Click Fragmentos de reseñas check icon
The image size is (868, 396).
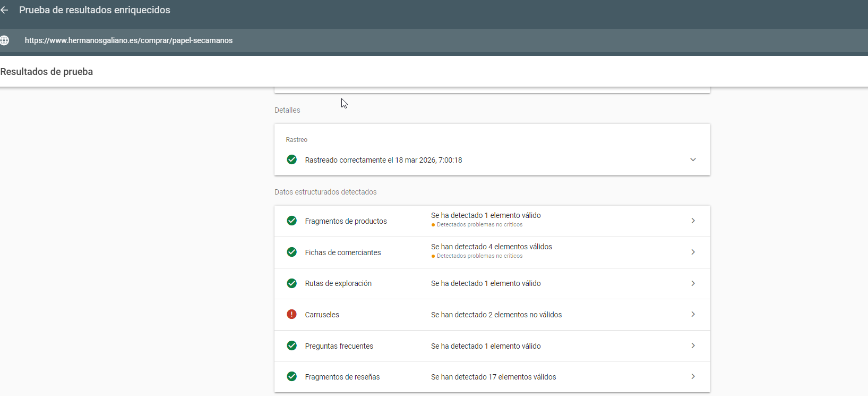(291, 376)
